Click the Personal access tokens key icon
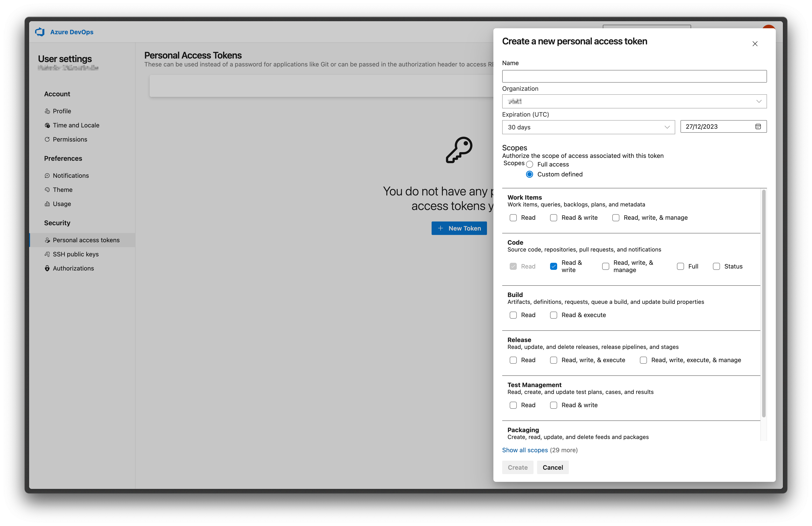 click(x=47, y=240)
